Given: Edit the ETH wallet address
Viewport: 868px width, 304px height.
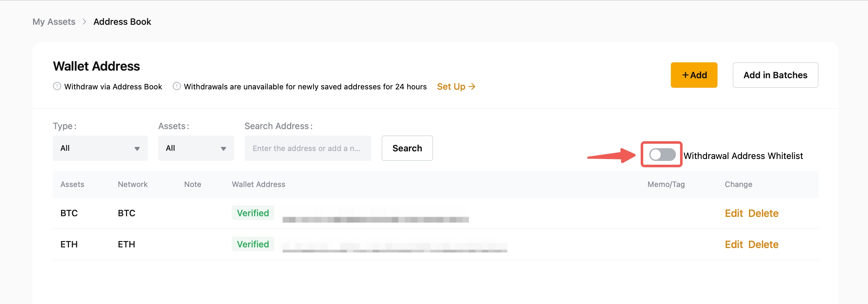Looking at the screenshot, I should (x=734, y=244).
